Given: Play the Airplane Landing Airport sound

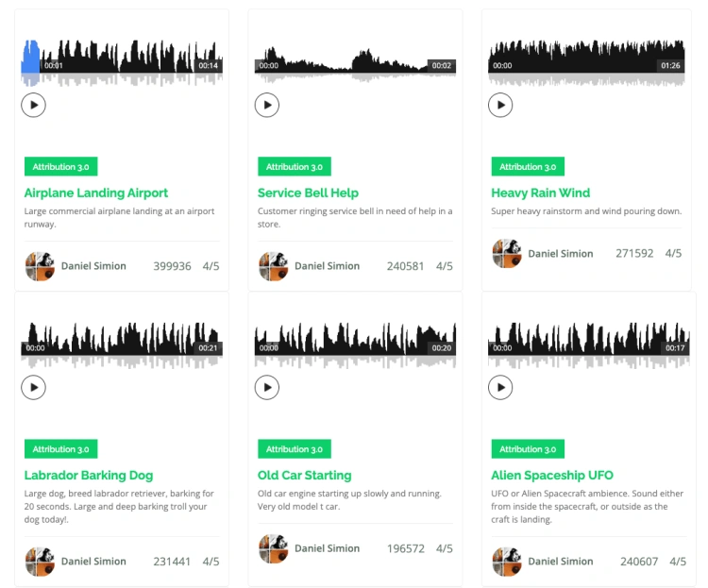Looking at the screenshot, I should 33,105.
